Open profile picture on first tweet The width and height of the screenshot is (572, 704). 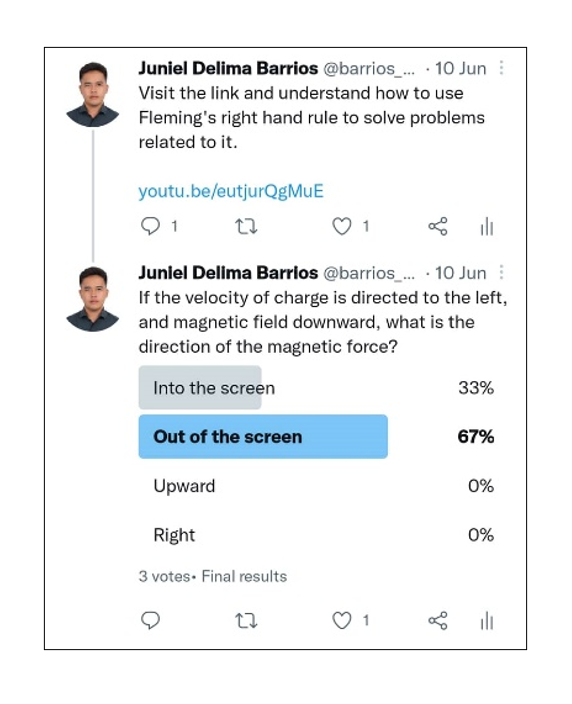(92, 94)
